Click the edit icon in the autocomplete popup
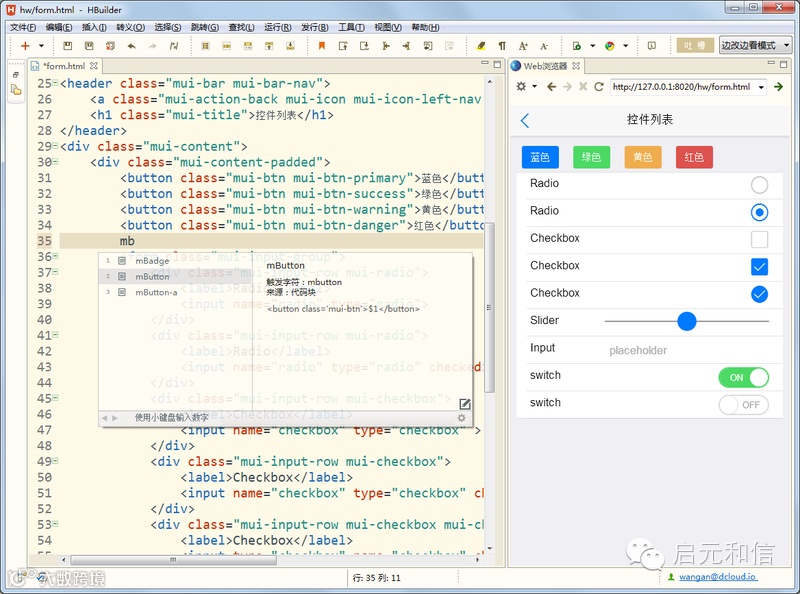The width and height of the screenshot is (800, 594). click(x=464, y=404)
